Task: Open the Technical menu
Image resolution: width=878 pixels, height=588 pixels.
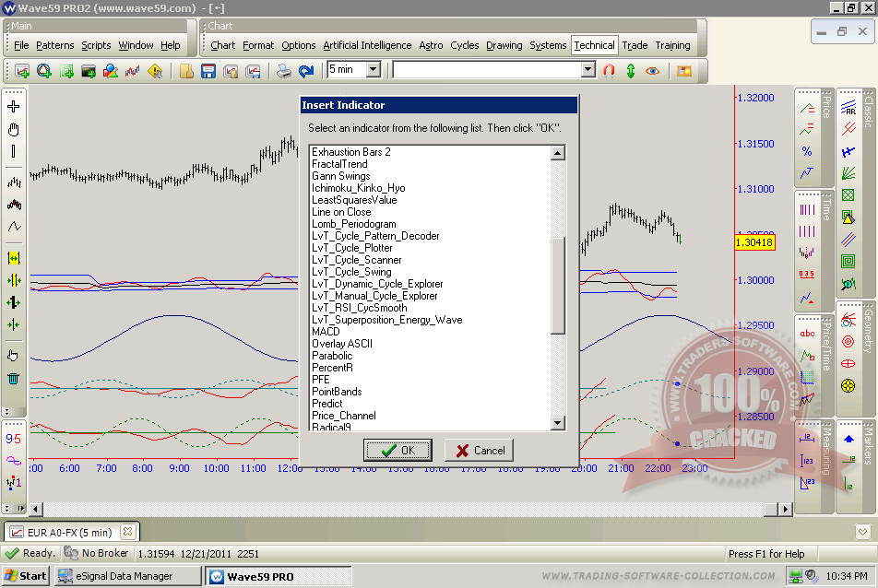Action: coord(594,45)
